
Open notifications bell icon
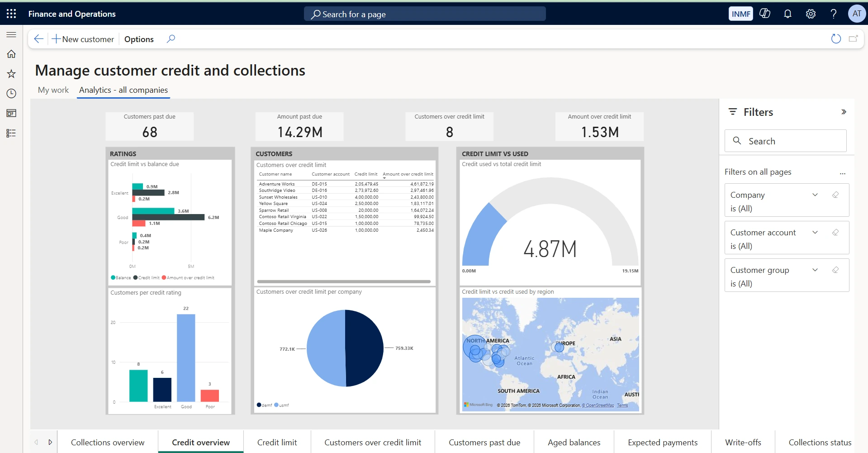pos(787,14)
